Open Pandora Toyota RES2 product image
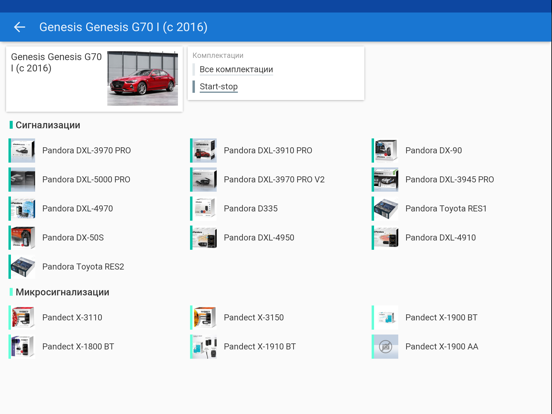The height and width of the screenshot is (414, 552). 23,266
